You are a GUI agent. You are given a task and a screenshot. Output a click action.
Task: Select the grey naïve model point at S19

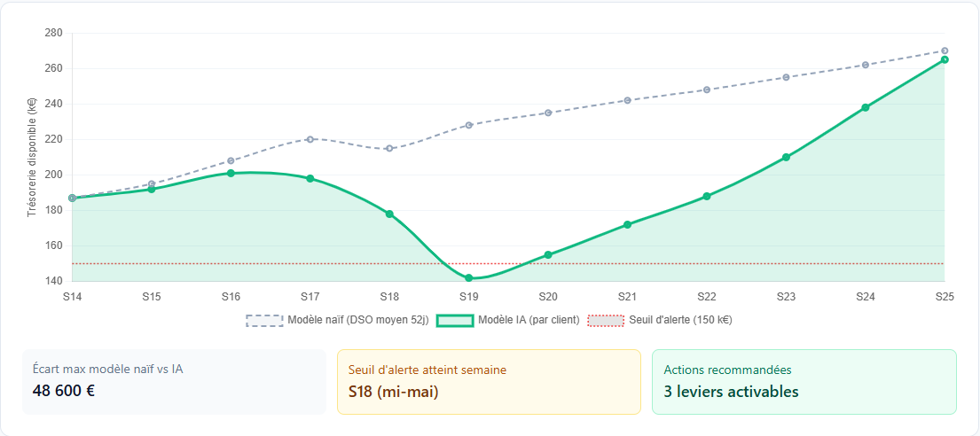tap(468, 125)
